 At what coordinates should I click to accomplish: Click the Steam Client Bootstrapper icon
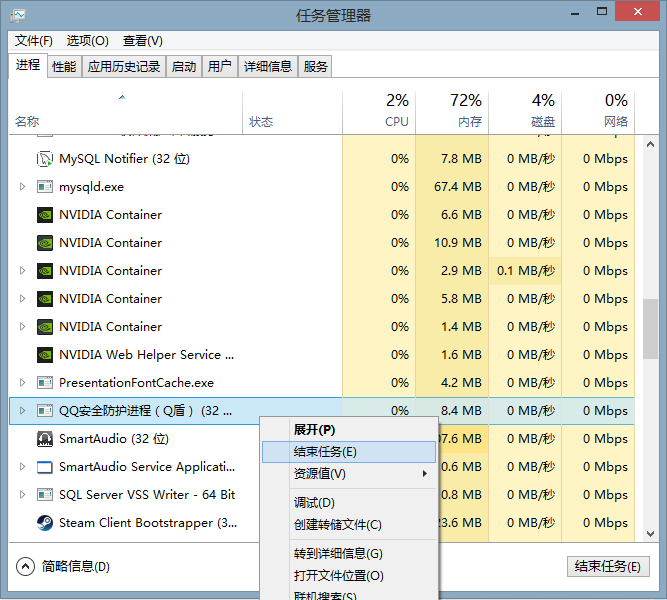pyautogui.click(x=45, y=523)
